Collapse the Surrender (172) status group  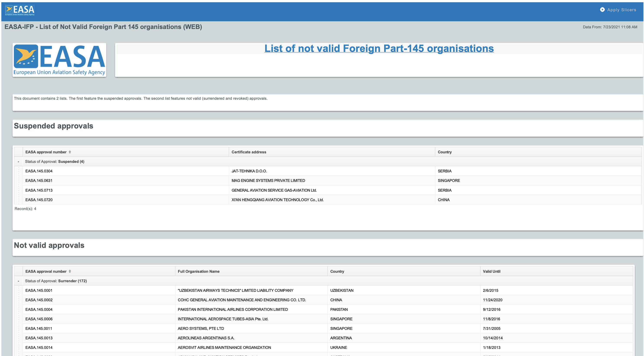click(18, 281)
